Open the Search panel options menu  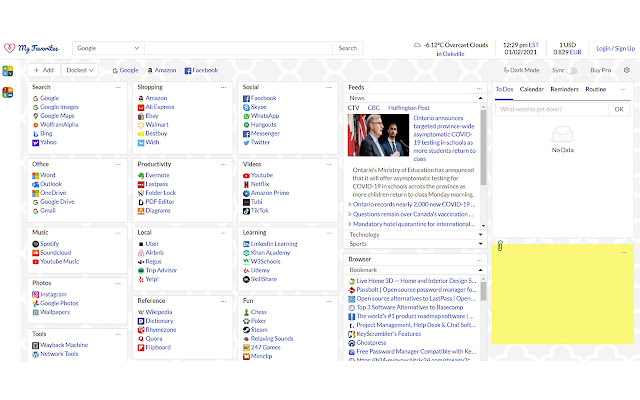(118, 87)
